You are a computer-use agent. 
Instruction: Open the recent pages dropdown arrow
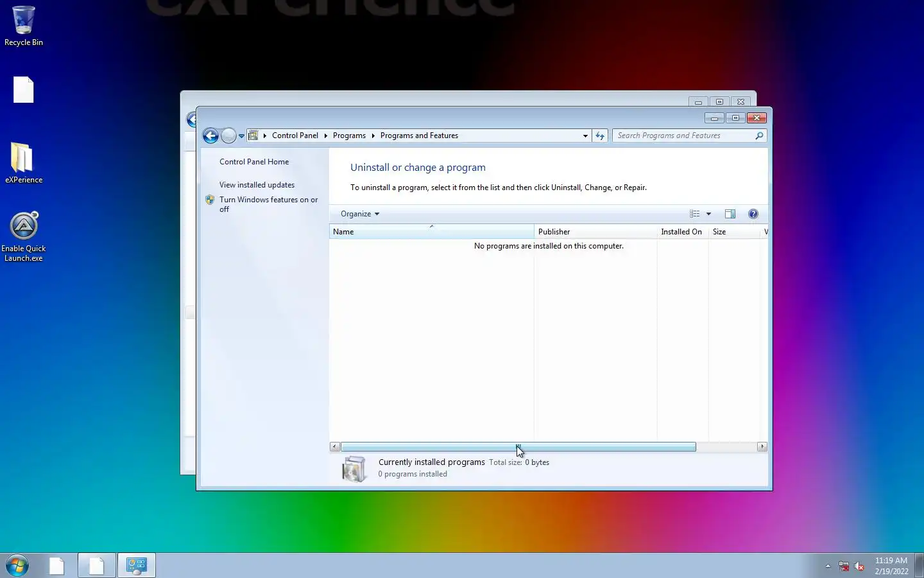tap(241, 136)
